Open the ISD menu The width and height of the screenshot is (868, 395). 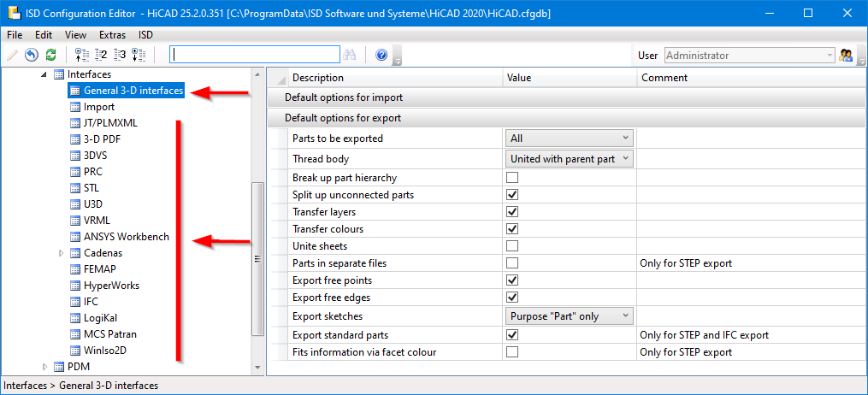[145, 35]
